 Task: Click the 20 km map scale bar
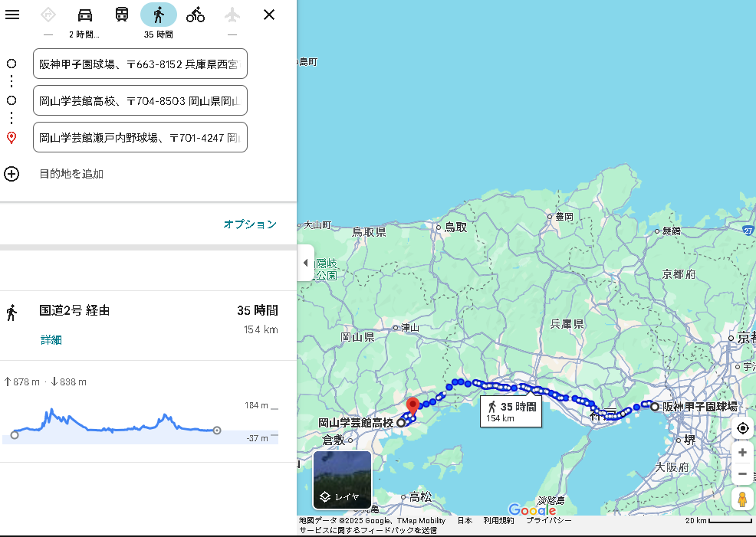pos(718,521)
